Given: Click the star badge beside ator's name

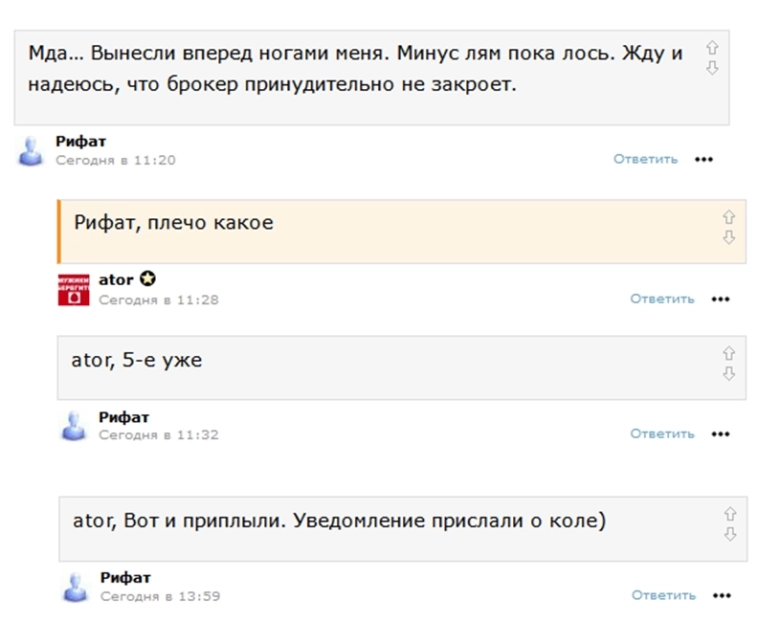Looking at the screenshot, I should pyautogui.click(x=147, y=279).
